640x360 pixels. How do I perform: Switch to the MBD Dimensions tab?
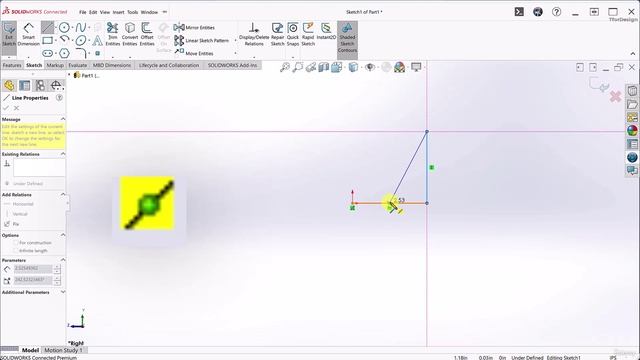112,65
